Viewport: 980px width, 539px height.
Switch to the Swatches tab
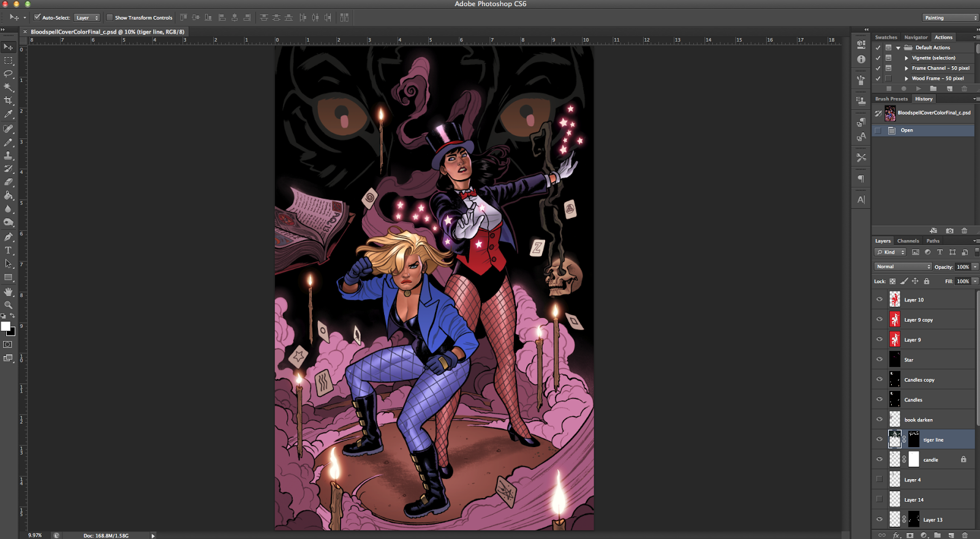[x=886, y=37]
